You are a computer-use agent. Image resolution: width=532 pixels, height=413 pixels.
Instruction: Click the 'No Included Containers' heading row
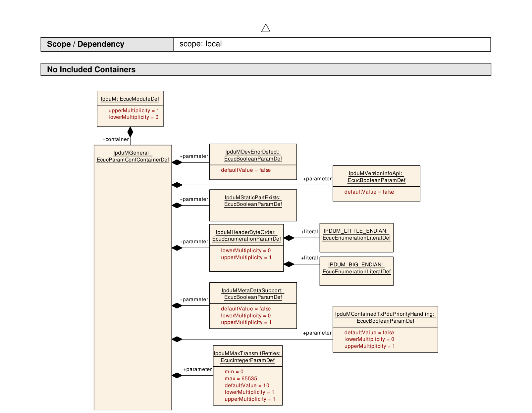[266, 69]
